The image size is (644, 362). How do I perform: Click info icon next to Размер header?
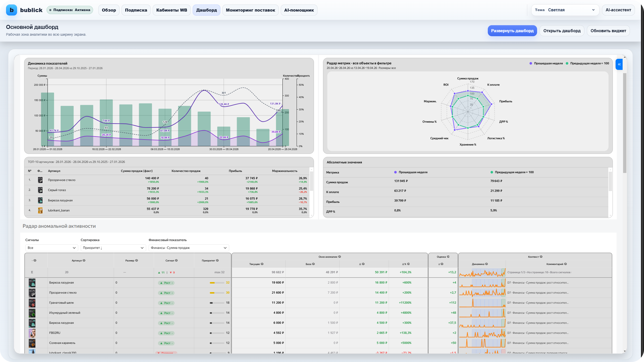(137, 260)
